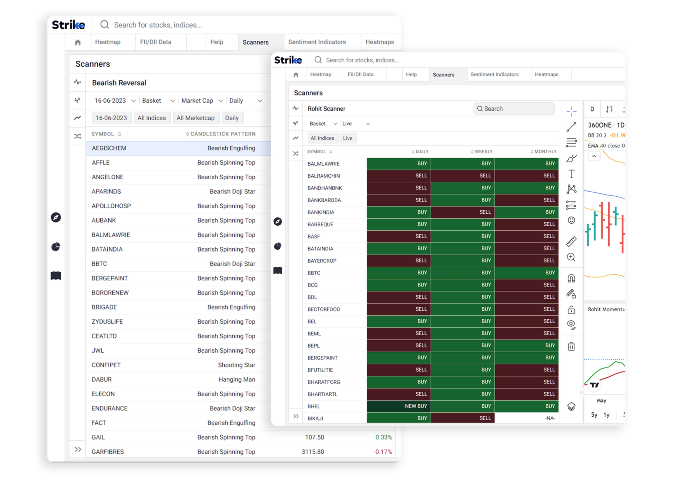Toggle hide drawings eye icon

pyautogui.click(x=571, y=325)
